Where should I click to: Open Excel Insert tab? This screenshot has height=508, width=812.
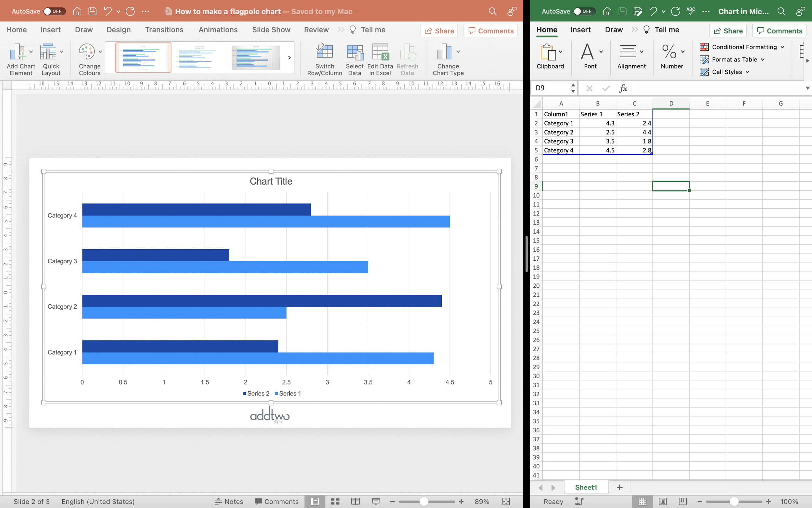click(x=580, y=30)
